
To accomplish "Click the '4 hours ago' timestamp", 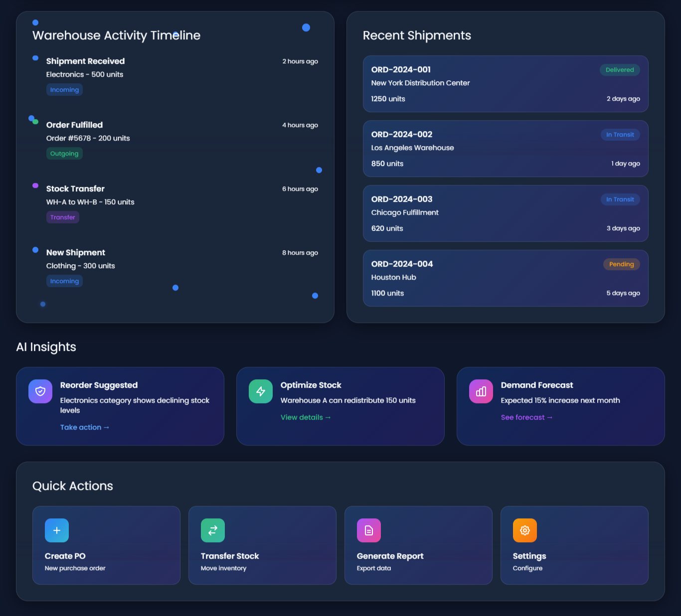I will (x=300, y=125).
